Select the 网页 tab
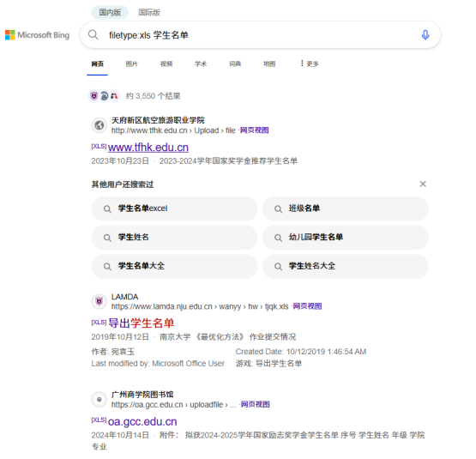 point(98,63)
